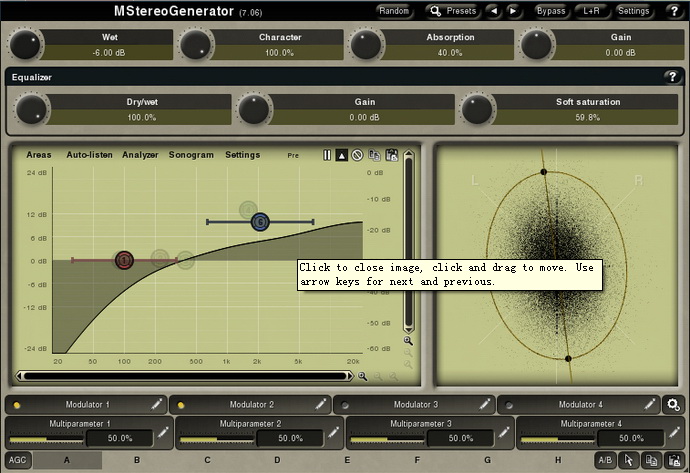
Task: Click the top-row Gain knob
Action: tap(536, 44)
